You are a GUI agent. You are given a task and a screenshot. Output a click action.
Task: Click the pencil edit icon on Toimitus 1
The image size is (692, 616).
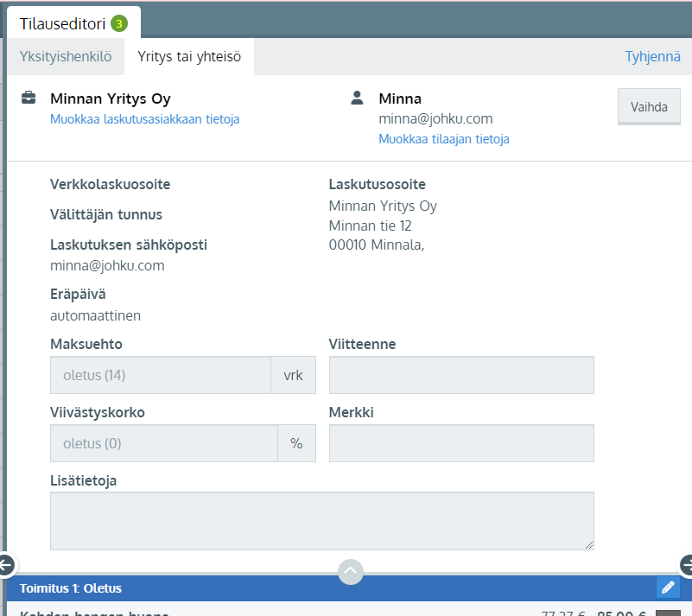click(667, 587)
